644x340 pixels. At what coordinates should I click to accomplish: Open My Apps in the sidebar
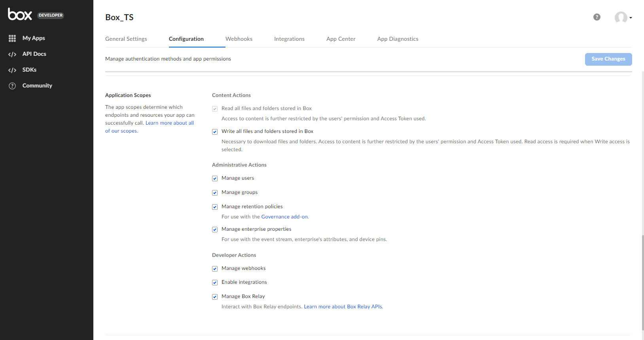coord(34,38)
